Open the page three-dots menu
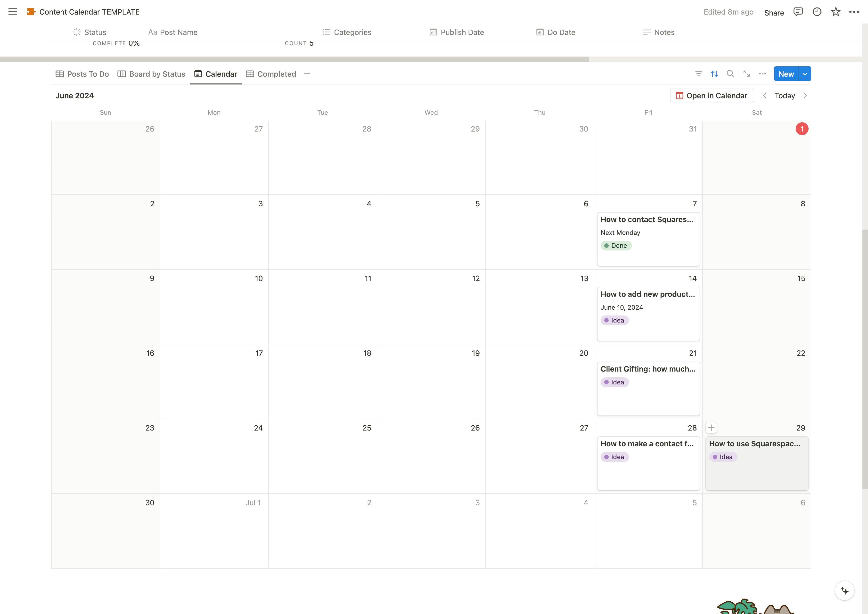The height and width of the screenshot is (614, 868). 854,12
